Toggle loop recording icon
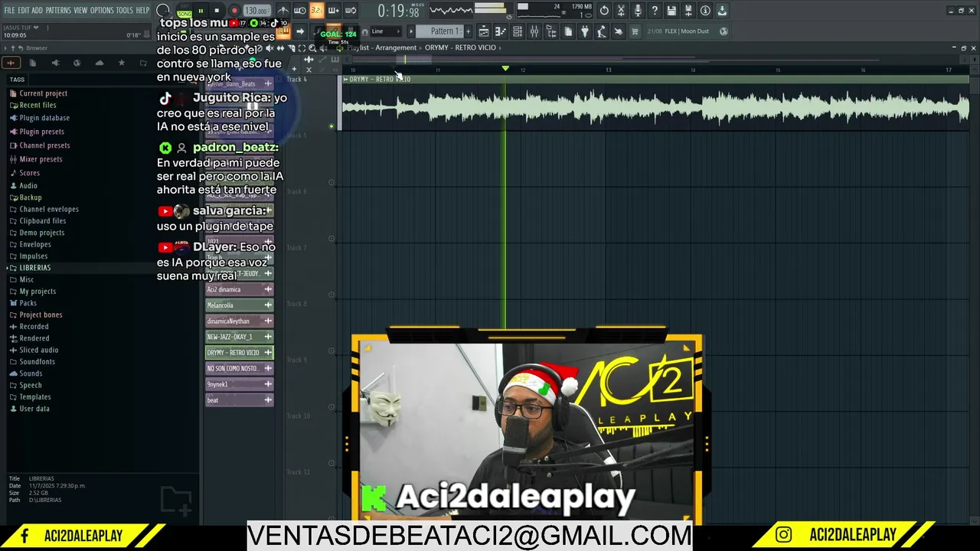The height and width of the screenshot is (551, 980). [351, 11]
